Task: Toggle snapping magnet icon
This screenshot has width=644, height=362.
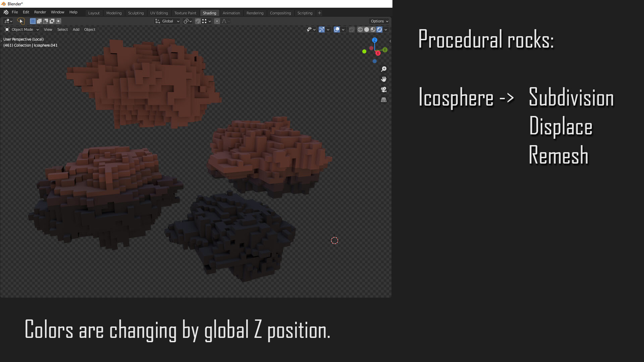Action: tap(198, 21)
